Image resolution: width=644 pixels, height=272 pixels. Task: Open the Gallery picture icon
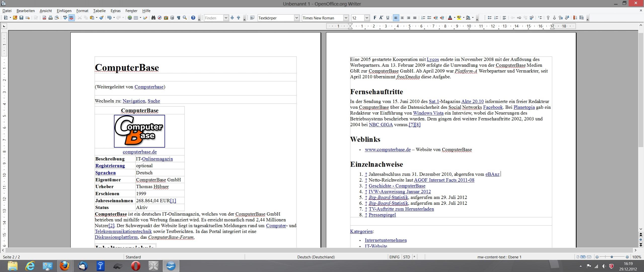[166, 18]
